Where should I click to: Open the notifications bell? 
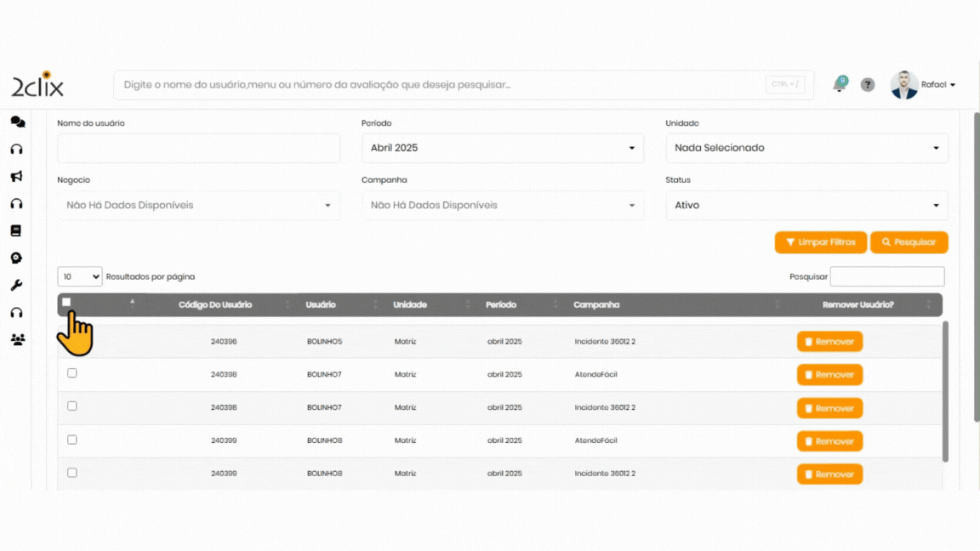840,84
